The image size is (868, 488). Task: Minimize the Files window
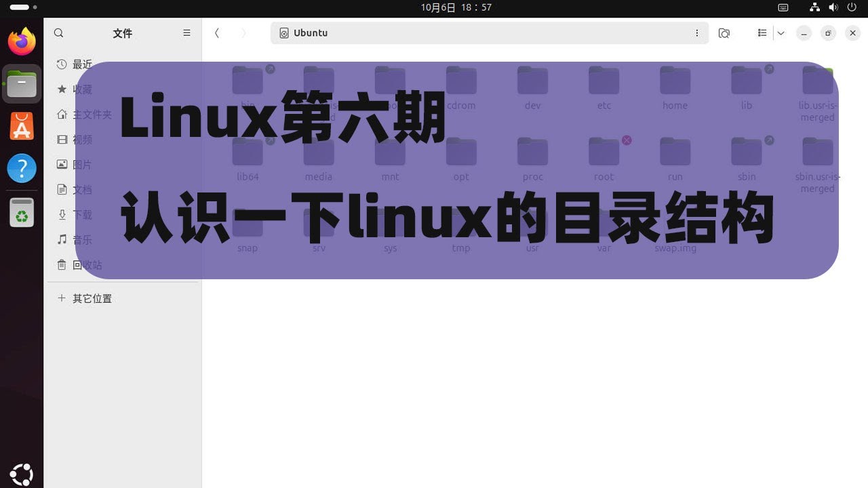tap(804, 33)
